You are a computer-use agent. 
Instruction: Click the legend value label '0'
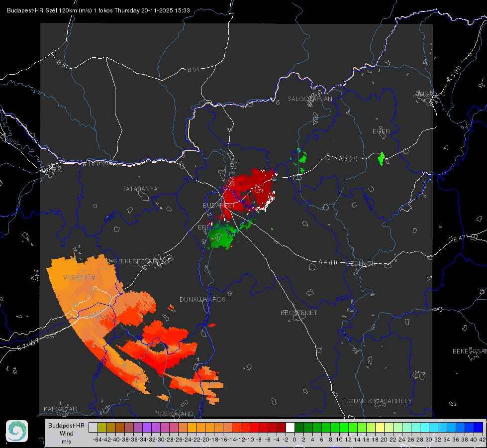coord(294,440)
